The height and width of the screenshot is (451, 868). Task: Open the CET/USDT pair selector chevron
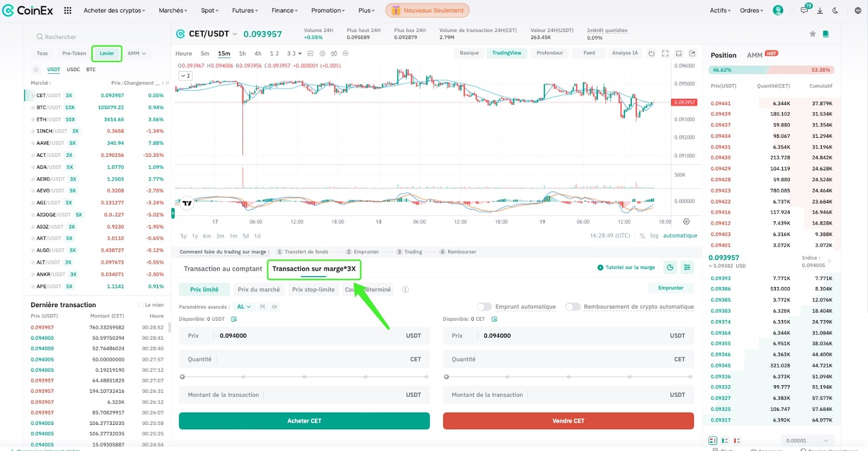[234, 34]
